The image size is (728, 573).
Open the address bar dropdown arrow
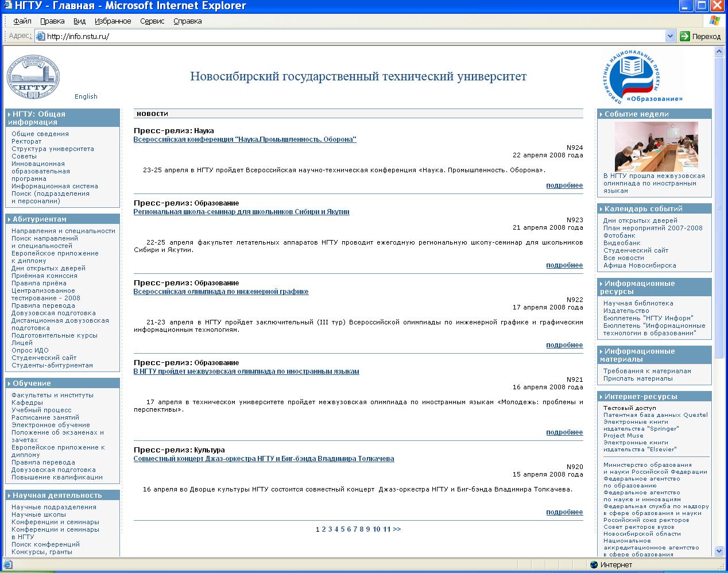pyautogui.click(x=670, y=36)
